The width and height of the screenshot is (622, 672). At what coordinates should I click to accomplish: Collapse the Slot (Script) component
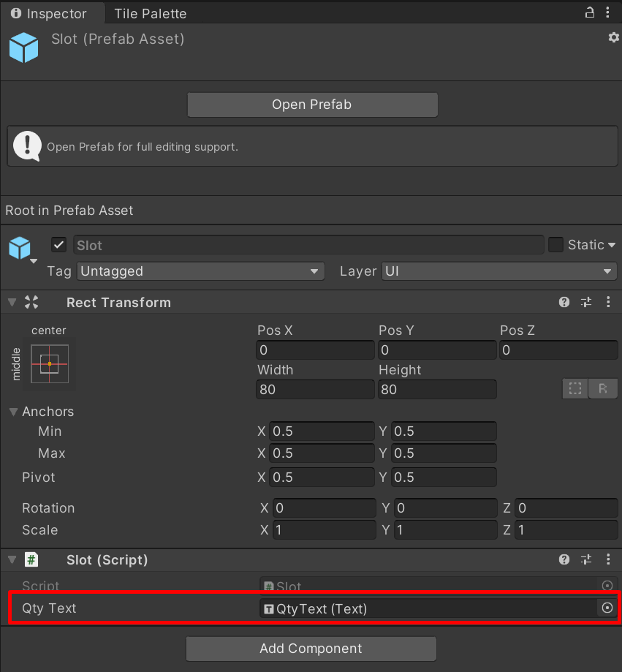pyautogui.click(x=12, y=559)
